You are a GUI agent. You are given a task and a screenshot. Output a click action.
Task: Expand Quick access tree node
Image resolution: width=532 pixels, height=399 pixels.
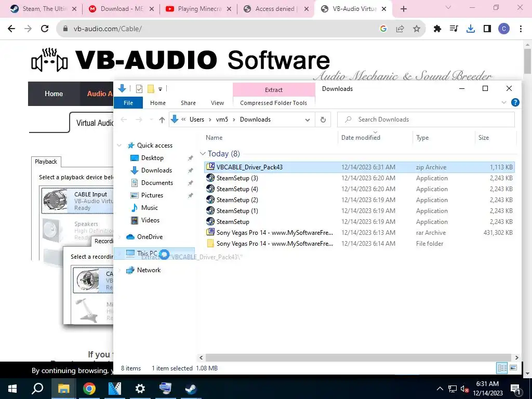[x=119, y=145]
